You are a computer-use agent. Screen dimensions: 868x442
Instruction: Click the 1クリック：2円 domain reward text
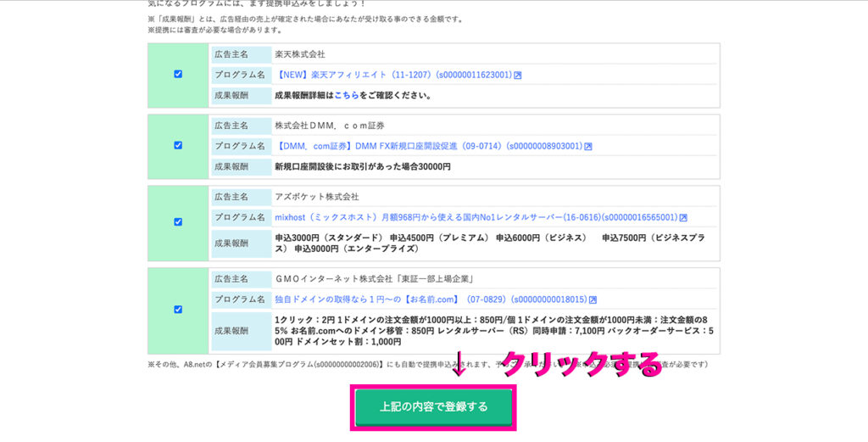pyautogui.click(x=304, y=320)
